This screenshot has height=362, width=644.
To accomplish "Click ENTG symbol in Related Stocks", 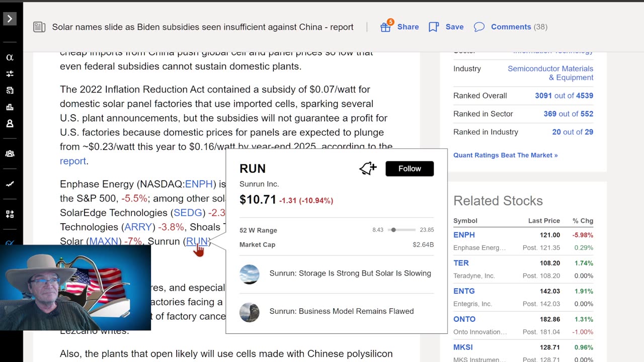I will (x=464, y=291).
